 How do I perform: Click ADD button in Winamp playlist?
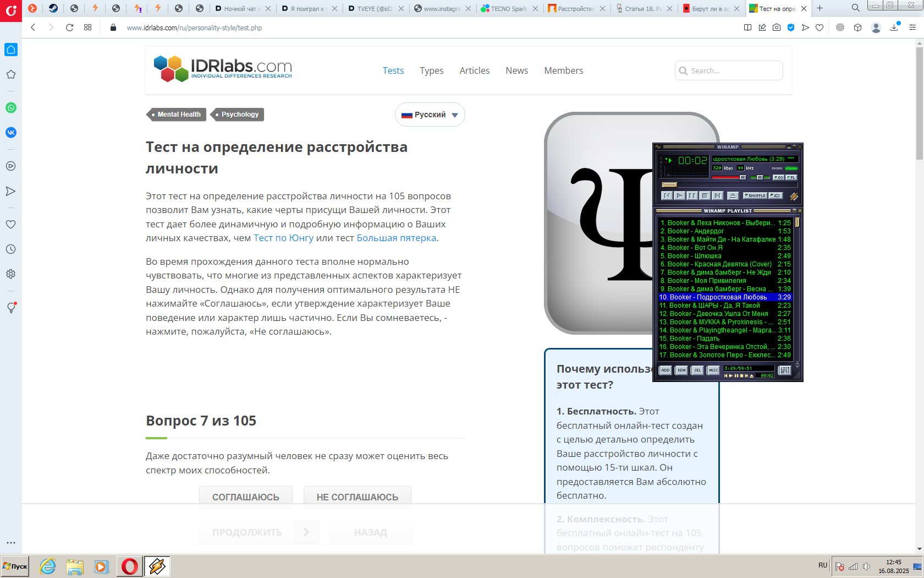click(665, 370)
